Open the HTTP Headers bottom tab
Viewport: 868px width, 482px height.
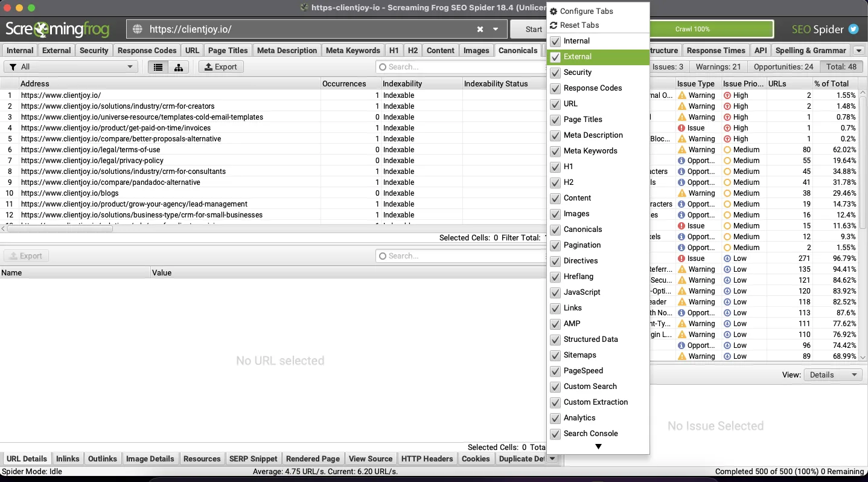click(x=427, y=459)
